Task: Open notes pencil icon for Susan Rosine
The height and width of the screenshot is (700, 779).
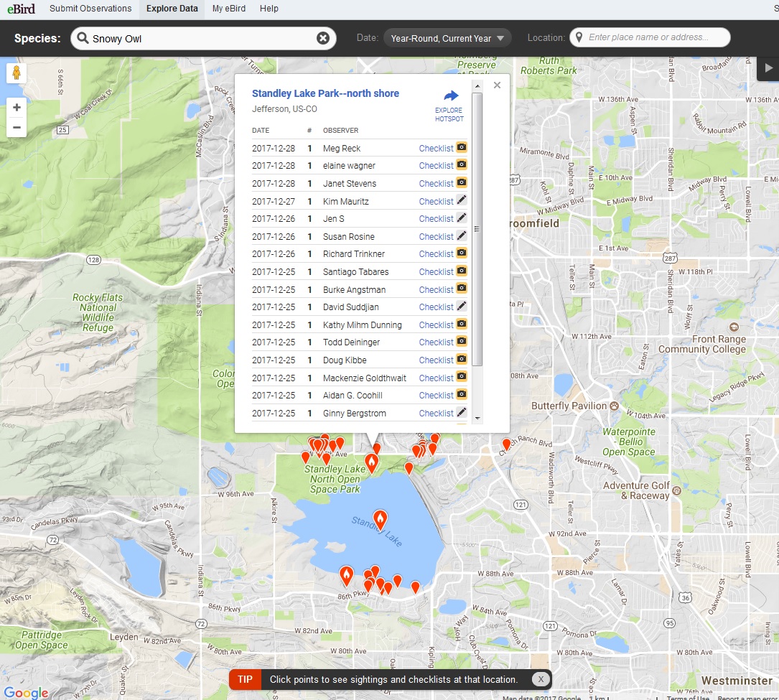Action: (x=462, y=235)
